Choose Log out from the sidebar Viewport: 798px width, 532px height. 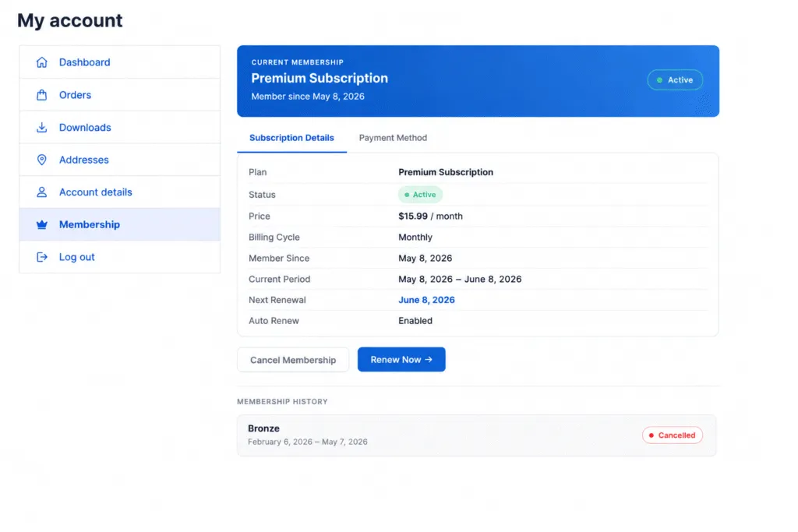coord(119,257)
